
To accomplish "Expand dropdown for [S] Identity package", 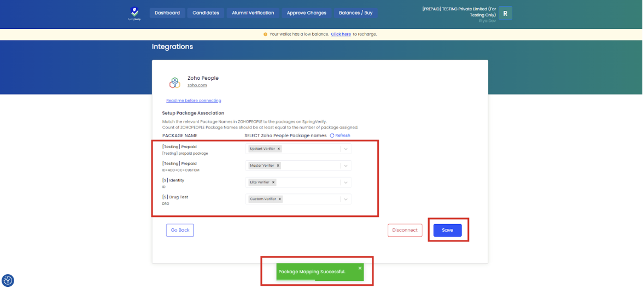I will pyautogui.click(x=346, y=183).
